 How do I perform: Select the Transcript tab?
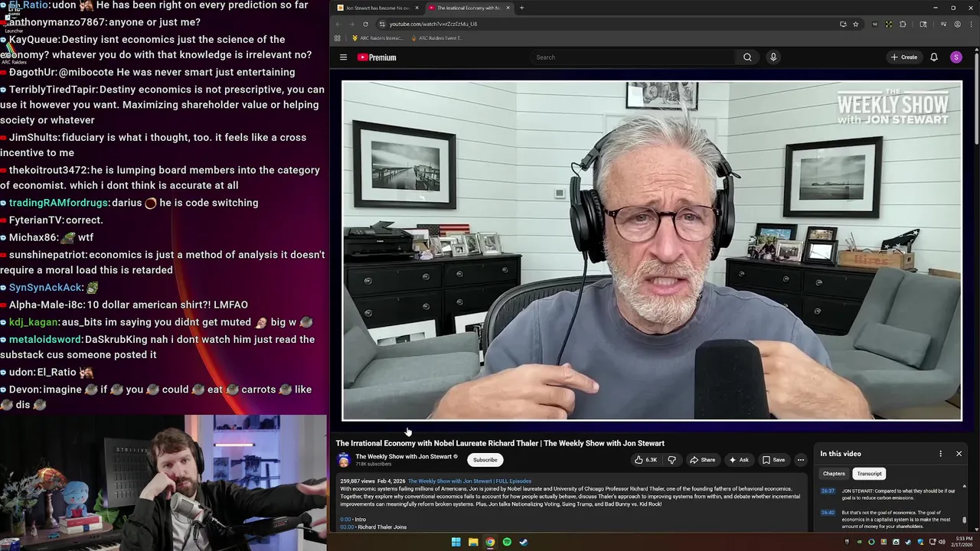tap(869, 474)
